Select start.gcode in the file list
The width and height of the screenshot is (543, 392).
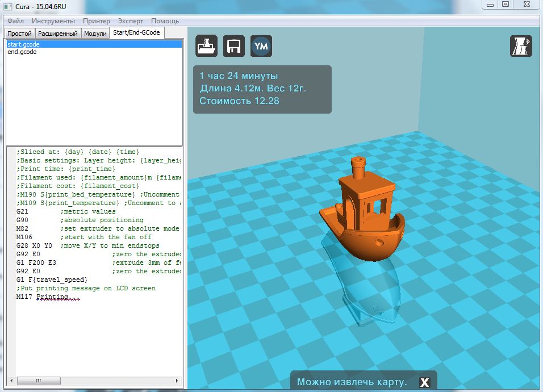click(23, 44)
